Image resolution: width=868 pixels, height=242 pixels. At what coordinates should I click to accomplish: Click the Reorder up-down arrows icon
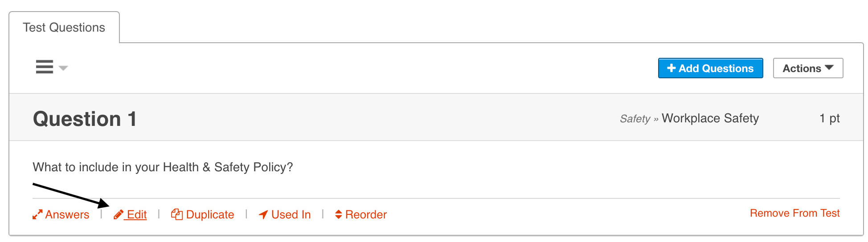coord(339,215)
